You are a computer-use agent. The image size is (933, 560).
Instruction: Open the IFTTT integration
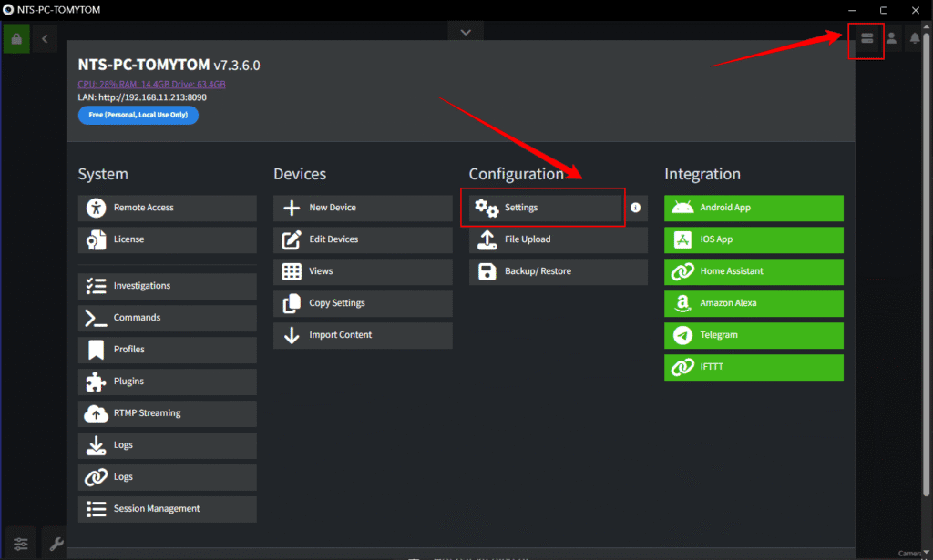click(754, 367)
